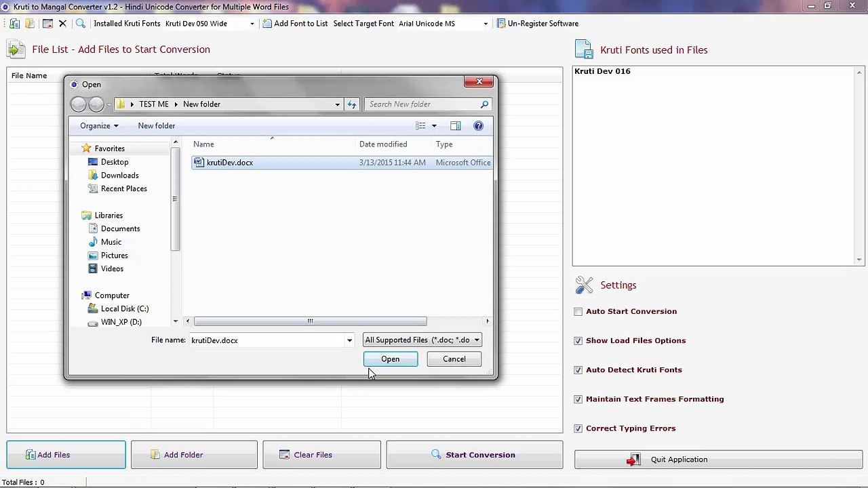Screen dimensions: 868x488
Task: Click the Add Font to List icon
Action: (x=267, y=23)
